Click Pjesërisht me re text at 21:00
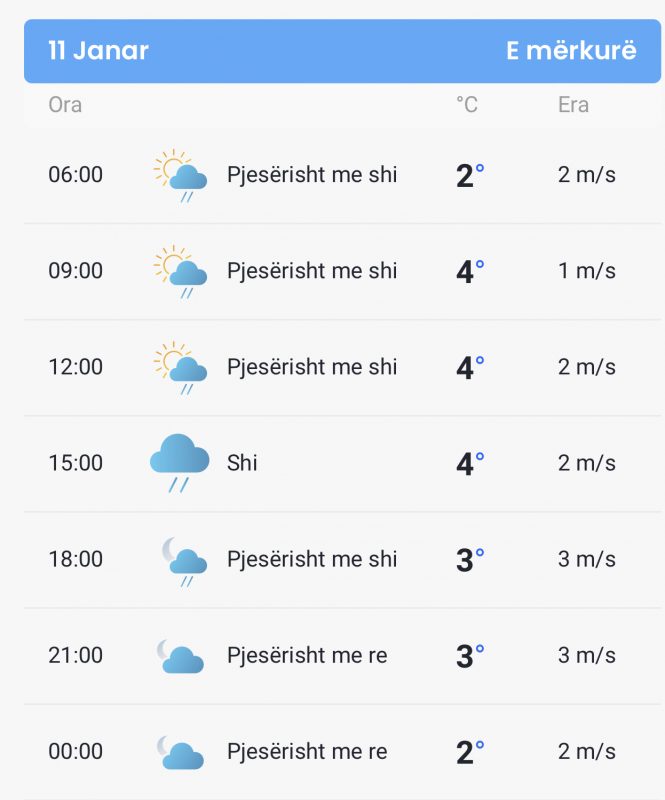665x800 pixels. [x=307, y=656]
